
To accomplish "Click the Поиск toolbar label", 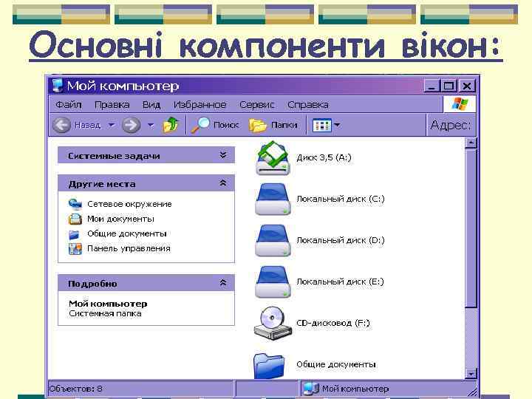I will click(226, 125).
